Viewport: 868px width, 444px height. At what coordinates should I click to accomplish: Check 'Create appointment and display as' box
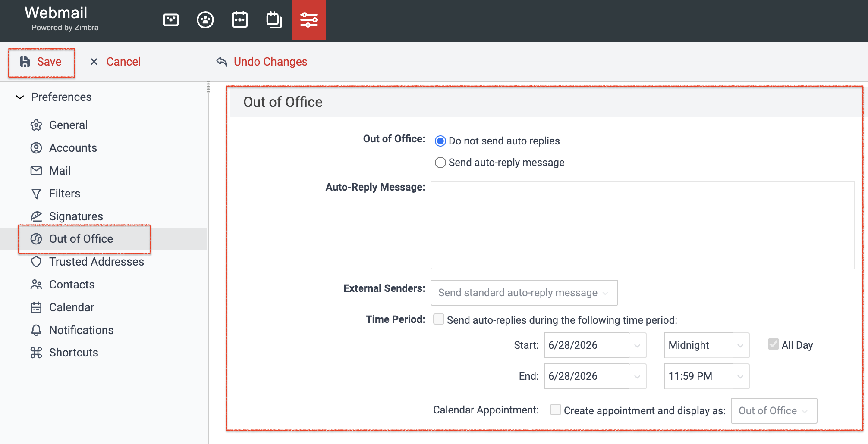click(x=556, y=410)
